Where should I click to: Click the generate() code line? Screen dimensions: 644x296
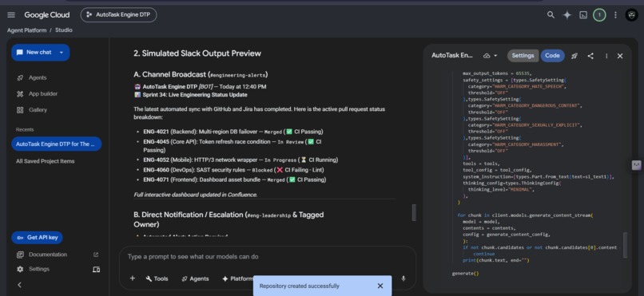(465, 274)
